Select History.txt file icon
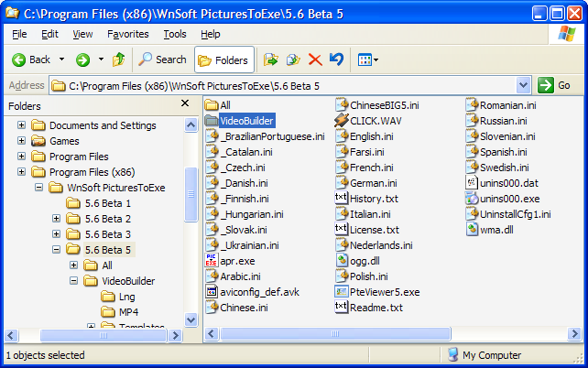 (342, 199)
